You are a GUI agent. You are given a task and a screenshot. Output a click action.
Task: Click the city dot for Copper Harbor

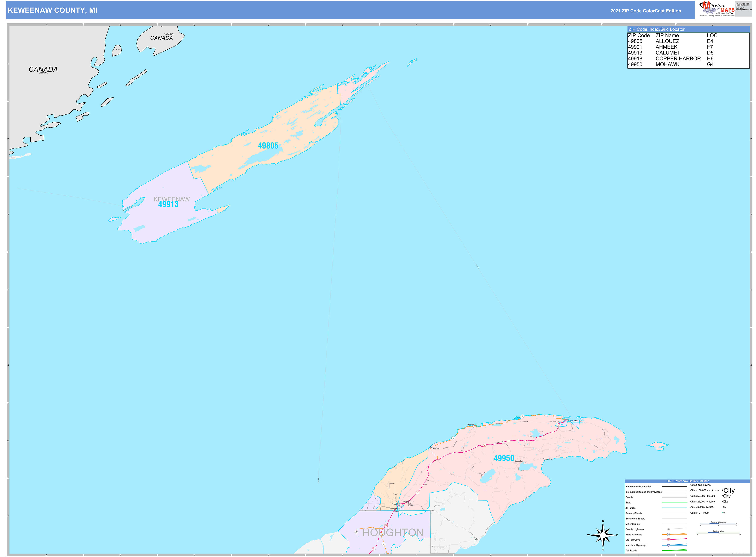click(x=568, y=420)
